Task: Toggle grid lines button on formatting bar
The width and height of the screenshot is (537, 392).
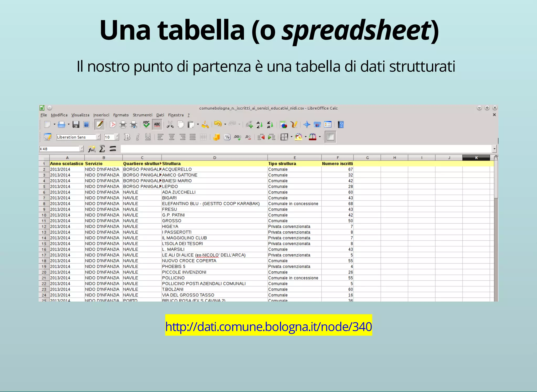Action: coord(330,137)
